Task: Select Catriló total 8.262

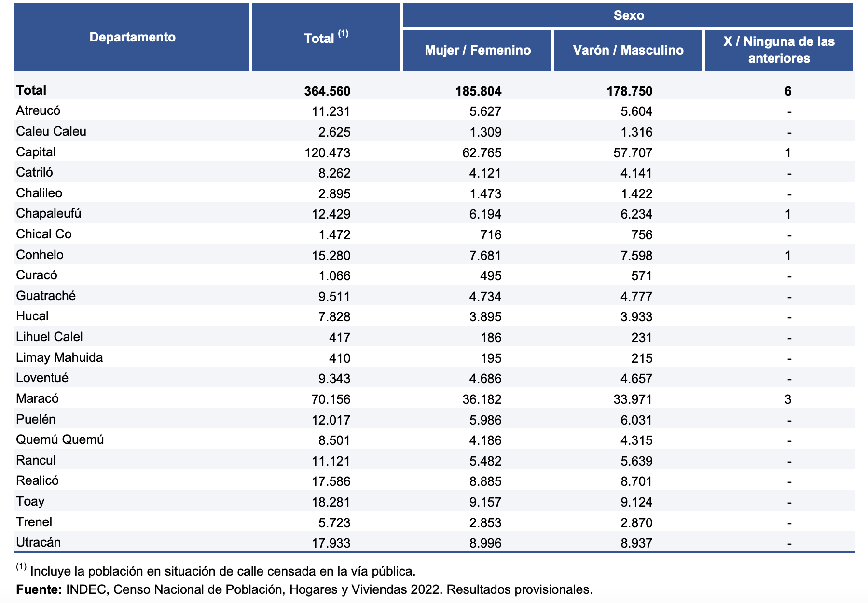Action: 334,173
